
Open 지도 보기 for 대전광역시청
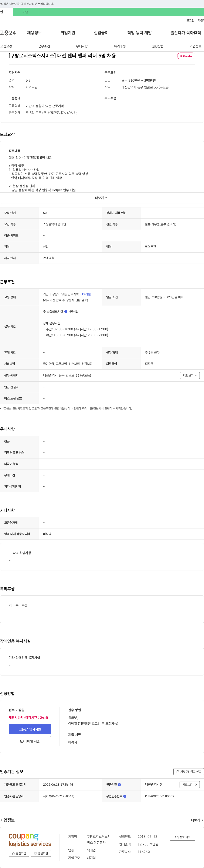[x=190, y=784]
